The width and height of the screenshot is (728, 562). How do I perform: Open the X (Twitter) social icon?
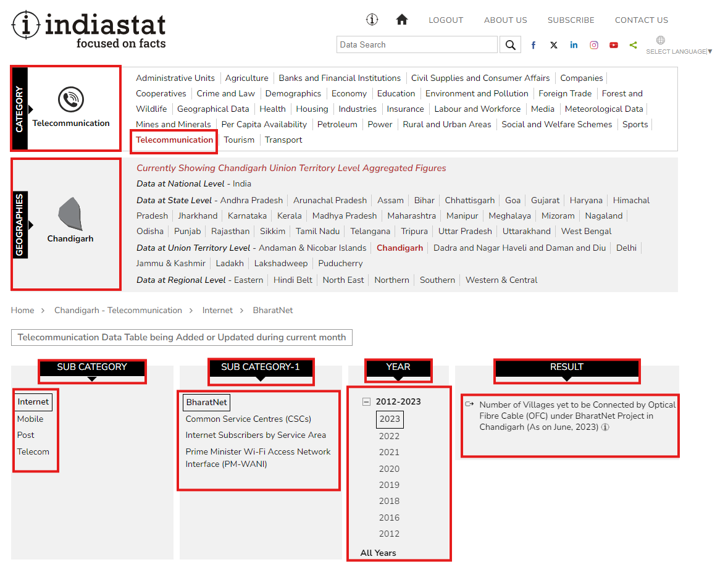[x=554, y=45]
